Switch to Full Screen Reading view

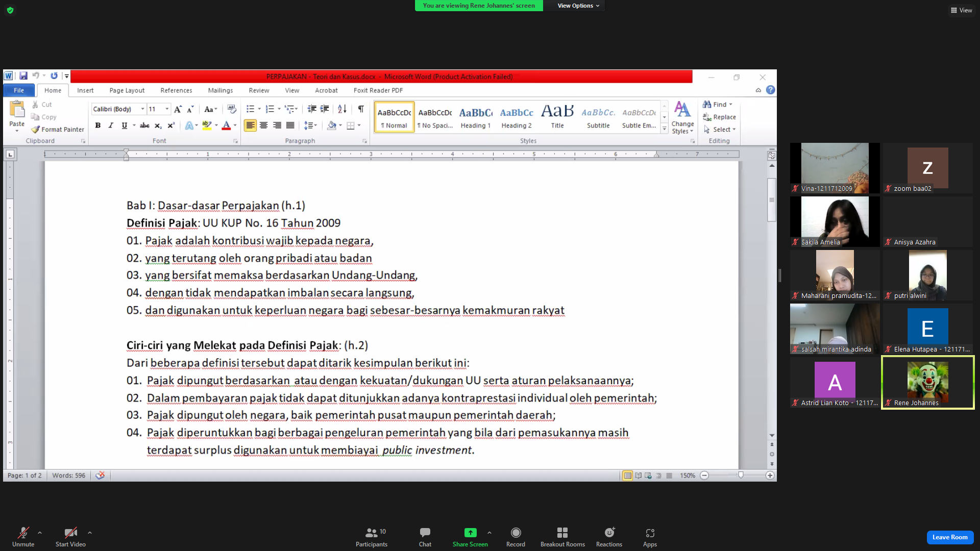(638, 475)
